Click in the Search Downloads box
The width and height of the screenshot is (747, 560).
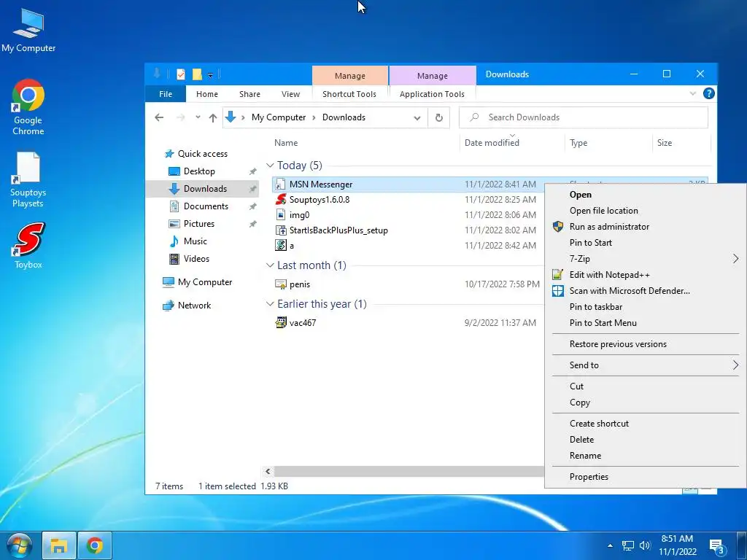click(583, 117)
